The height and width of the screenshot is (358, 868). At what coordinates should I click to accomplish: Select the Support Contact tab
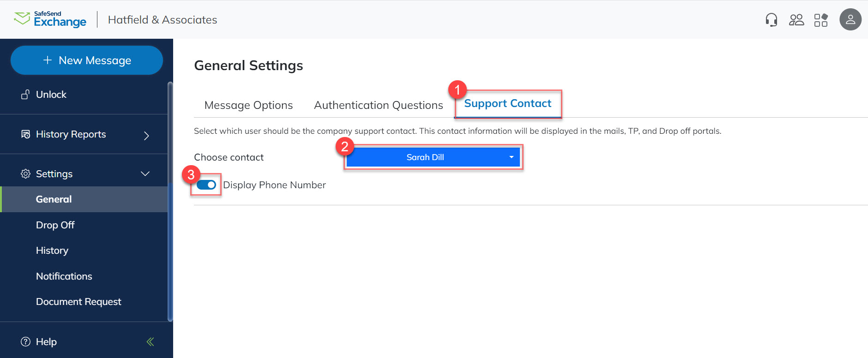508,103
